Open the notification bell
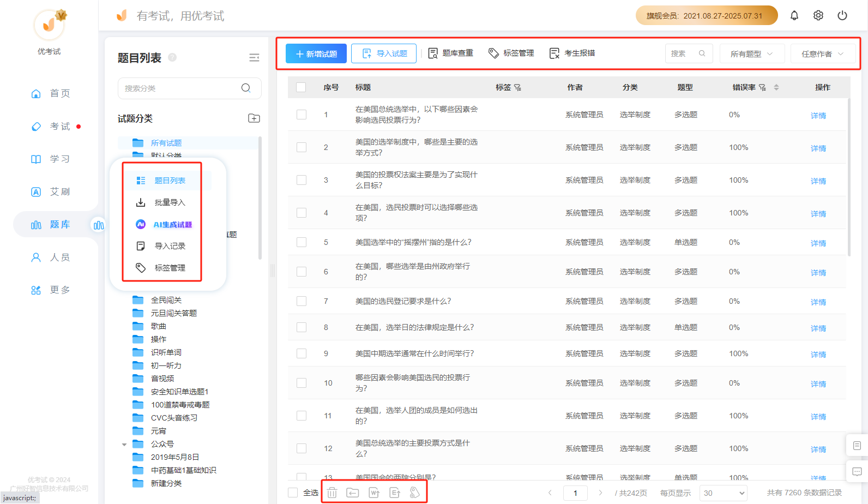 [794, 16]
